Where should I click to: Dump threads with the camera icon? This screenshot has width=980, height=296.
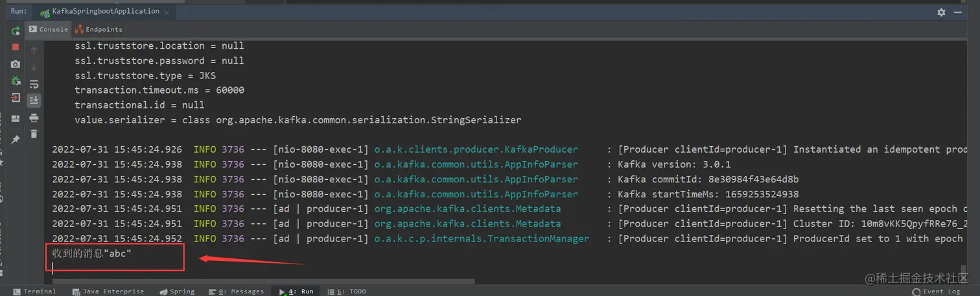pyautogui.click(x=16, y=64)
